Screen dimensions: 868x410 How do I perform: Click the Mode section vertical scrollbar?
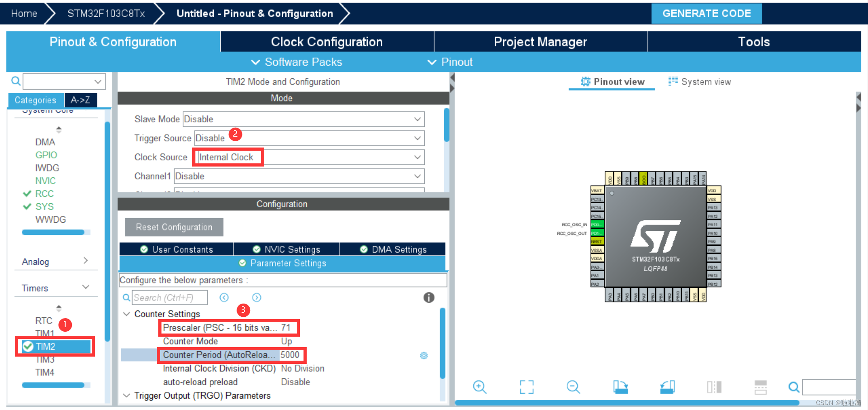[446, 125]
